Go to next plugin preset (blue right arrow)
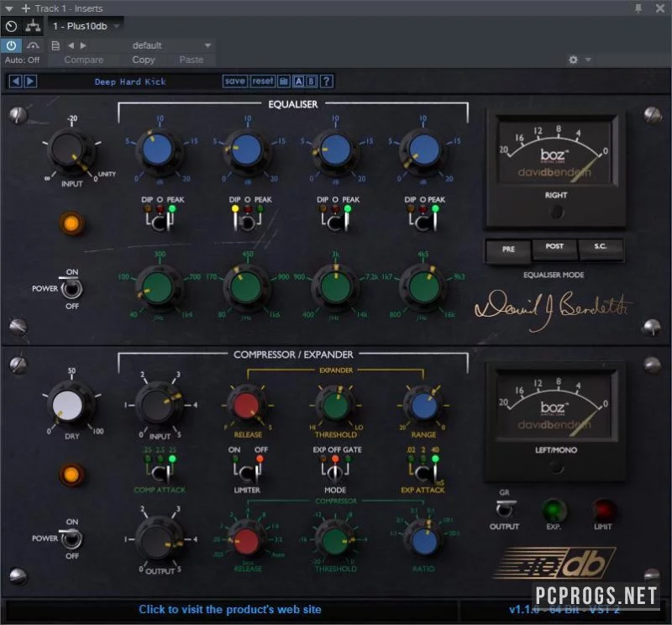 coord(30,81)
